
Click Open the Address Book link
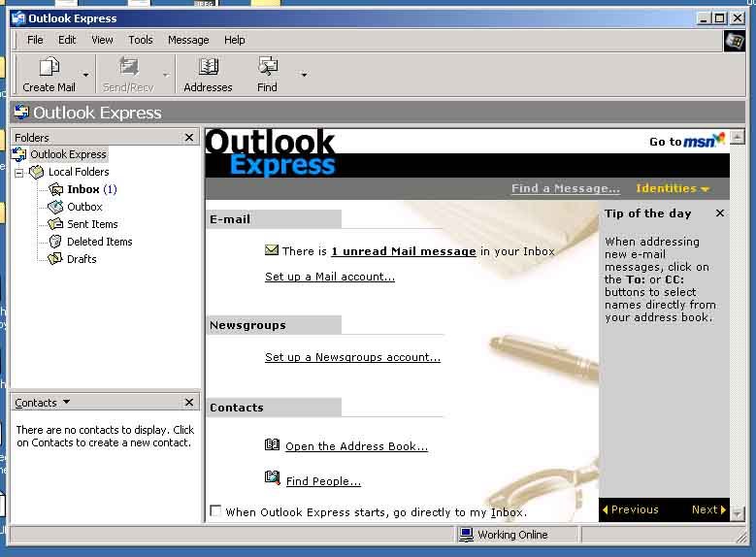356,446
